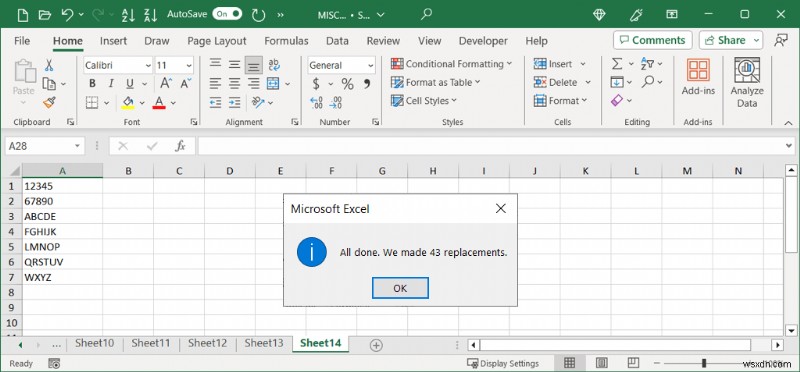Click the Analyze Data icon
Screen dimensions: 800x372
coord(747,83)
